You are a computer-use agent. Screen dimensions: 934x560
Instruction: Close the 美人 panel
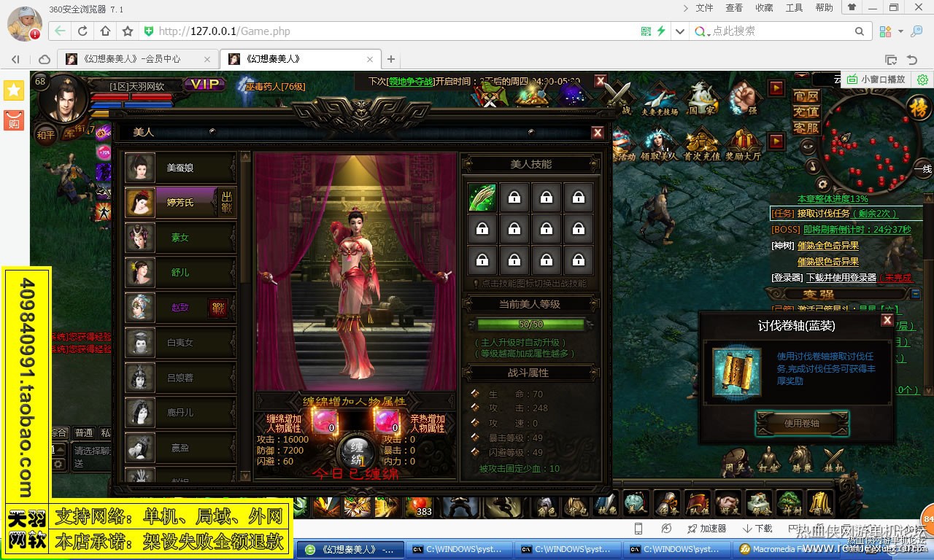598,132
